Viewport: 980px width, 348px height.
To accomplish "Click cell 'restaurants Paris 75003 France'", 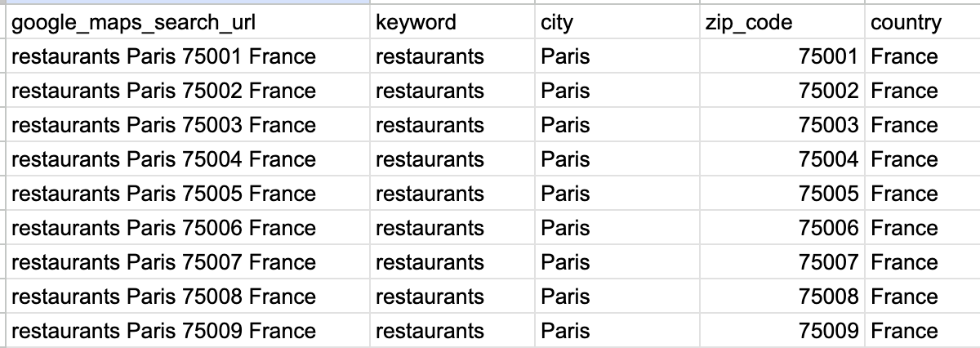I will pos(189,125).
